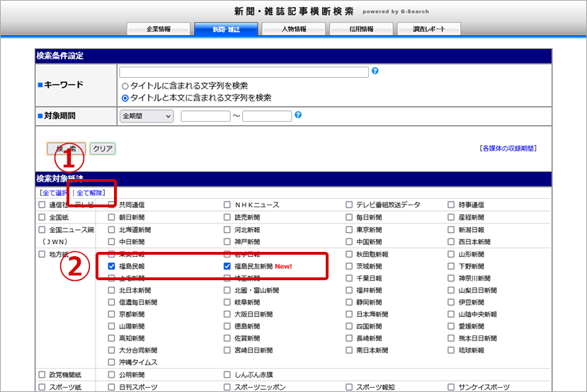Check the 朝日新聞 checkbox
The height and width of the screenshot is (392, 587).
click(x=112, y=218)
